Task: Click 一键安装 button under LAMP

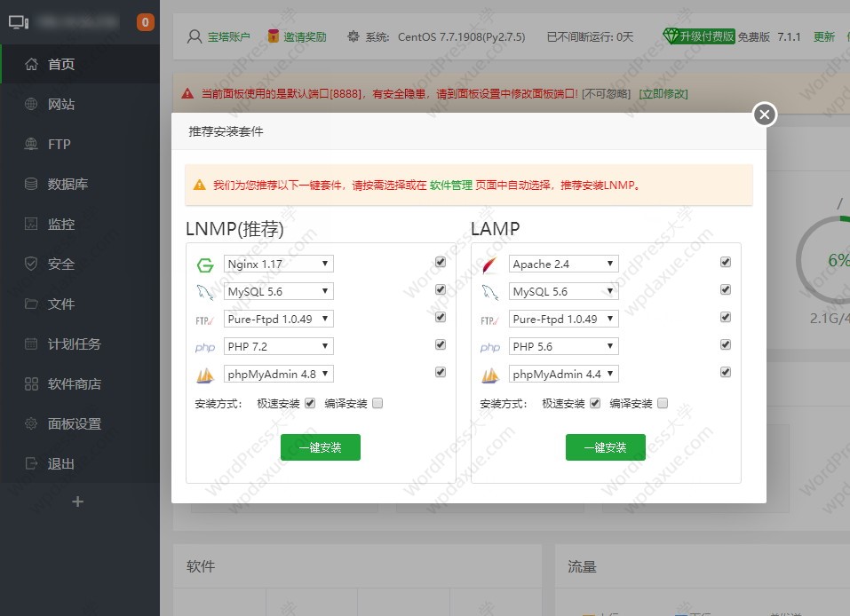Action: click(606, 447)
